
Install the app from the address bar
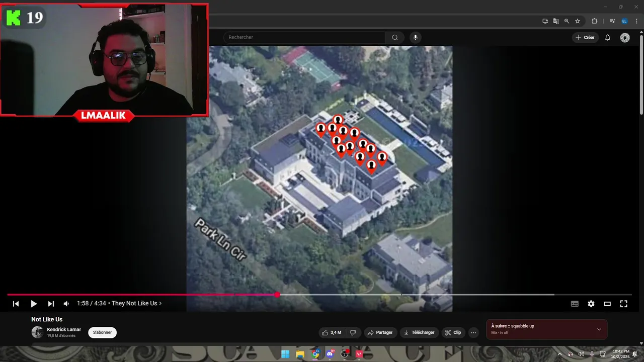tap(545, 21)
